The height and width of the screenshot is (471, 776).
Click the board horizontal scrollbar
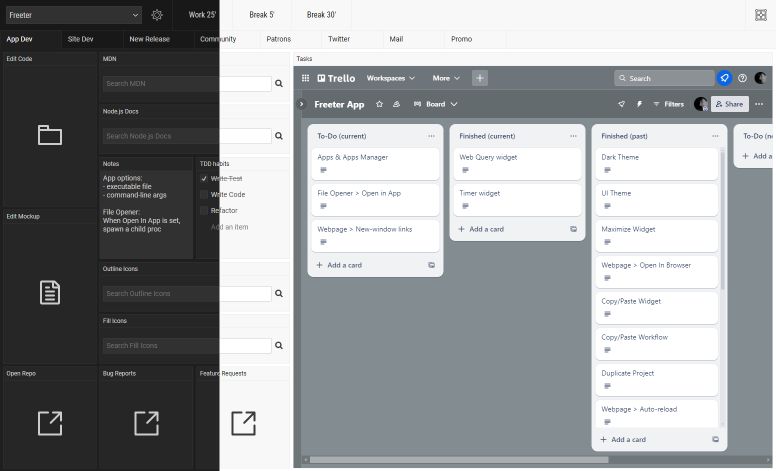point(459,460)
